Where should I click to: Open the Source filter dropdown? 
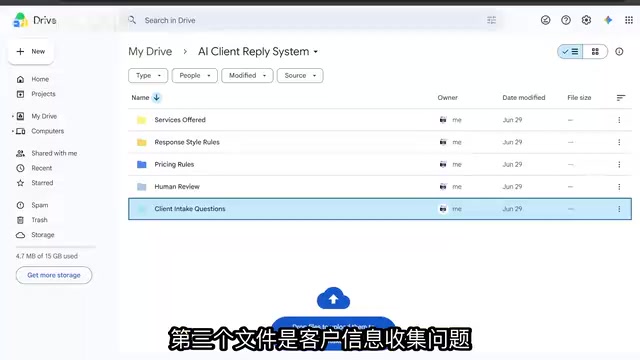300,76
